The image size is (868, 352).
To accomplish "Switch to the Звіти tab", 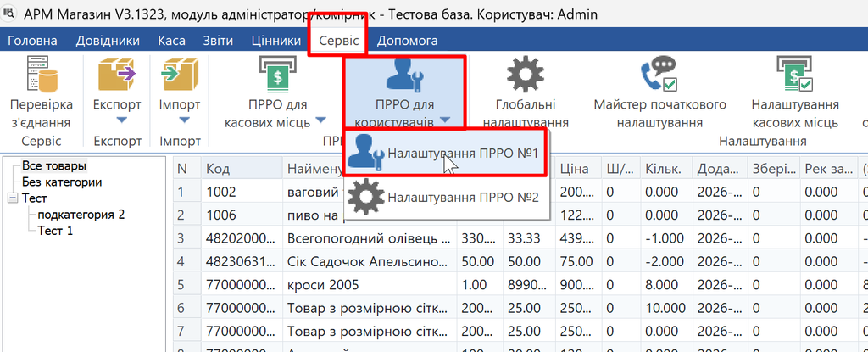I will [x=218, y=41].
